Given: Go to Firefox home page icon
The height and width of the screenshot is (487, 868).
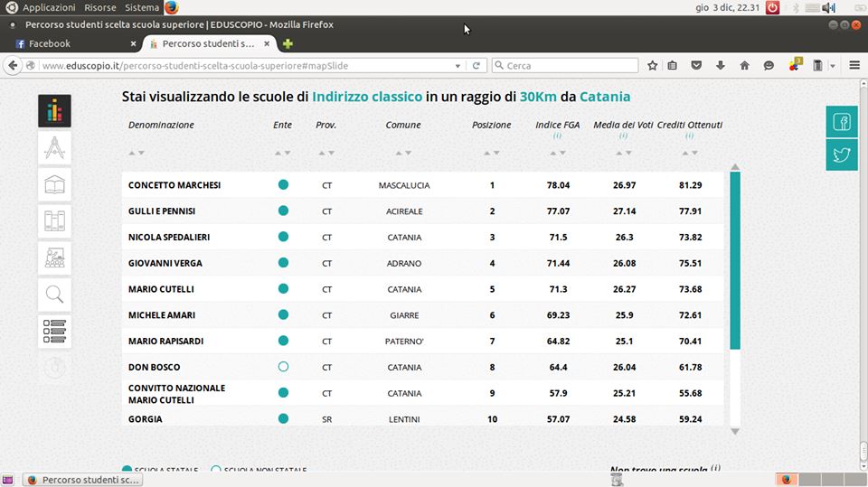Looking at the screenshot, I should pyautogui.click(x=744, y=65).
